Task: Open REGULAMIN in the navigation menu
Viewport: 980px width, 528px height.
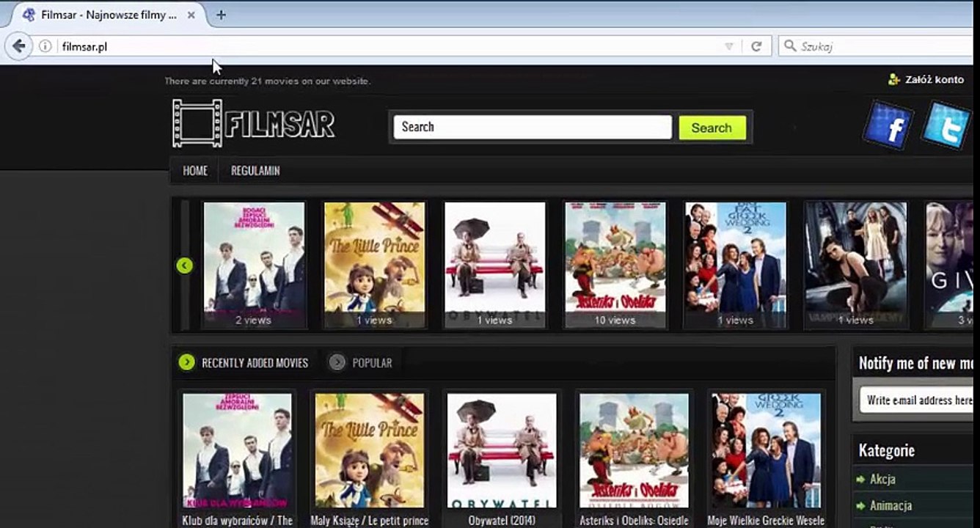Action: click(255, 171)
